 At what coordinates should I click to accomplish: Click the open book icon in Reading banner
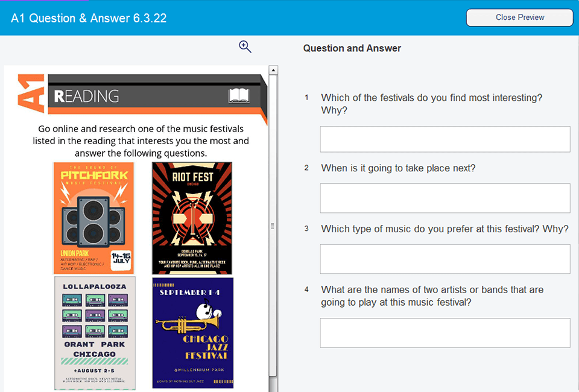coord(239,96)
